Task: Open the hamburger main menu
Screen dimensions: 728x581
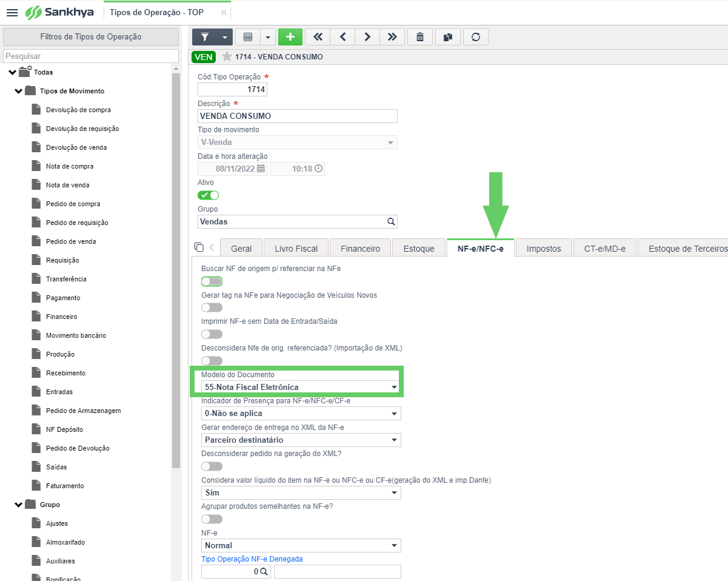Action: coord(12,12)
